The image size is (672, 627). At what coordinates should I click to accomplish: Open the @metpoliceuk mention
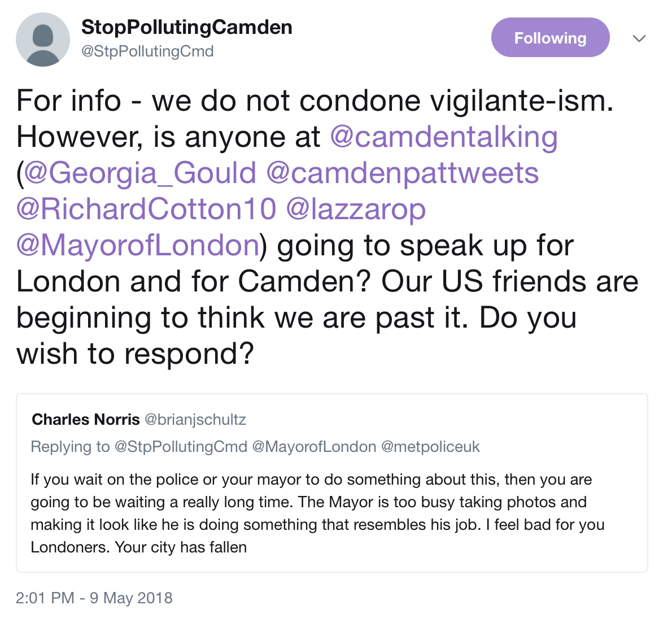(430, 447)
